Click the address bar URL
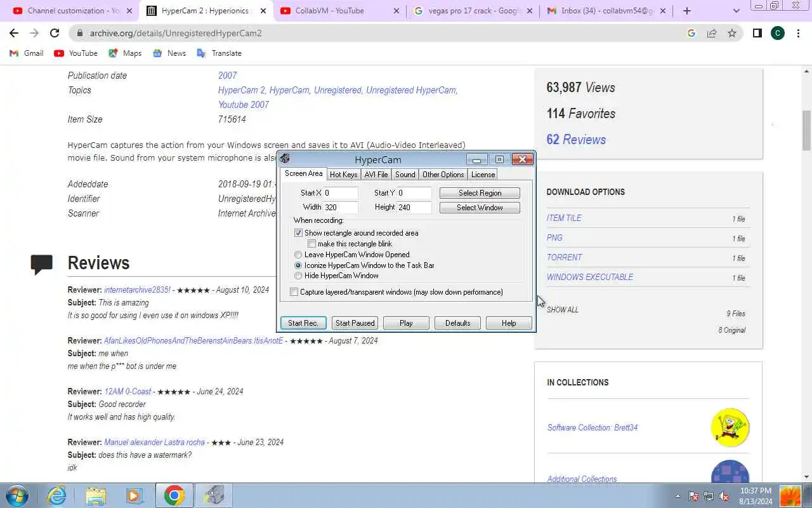The width and height of the screenshot is (812, 508). click(x=176, y=33)
